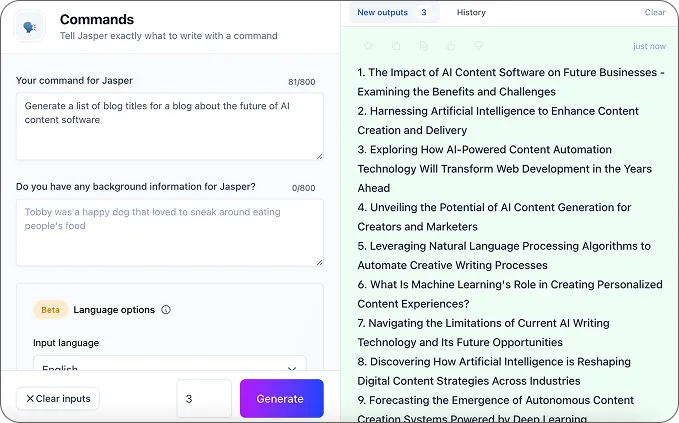Viewport: 679px width, 423px height.
Task: Focus the command for Jasper text area
Action: click(x=170, y=126)
